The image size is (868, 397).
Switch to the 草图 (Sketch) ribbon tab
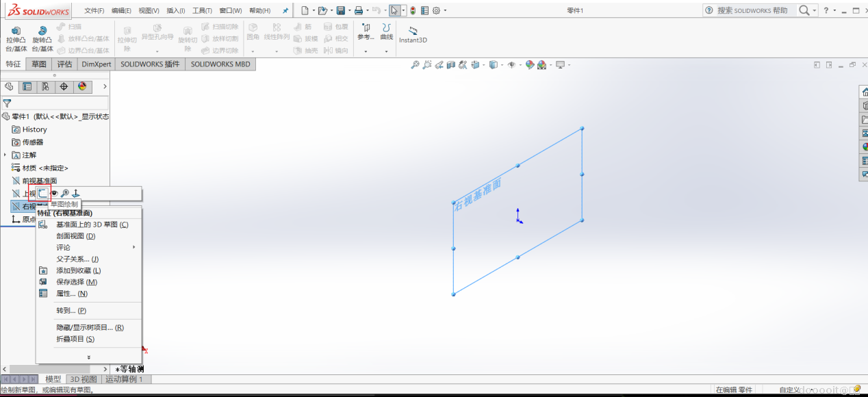(39, 64)
